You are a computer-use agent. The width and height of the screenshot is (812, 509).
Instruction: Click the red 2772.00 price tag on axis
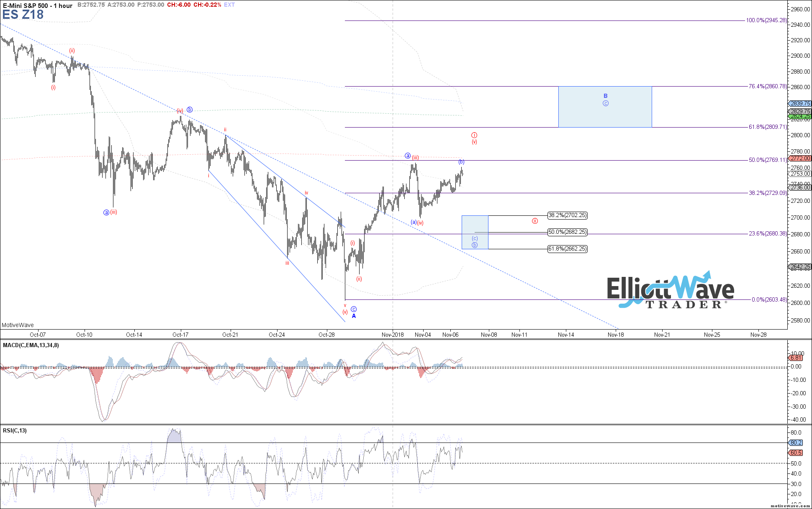[x=800, y=159]
